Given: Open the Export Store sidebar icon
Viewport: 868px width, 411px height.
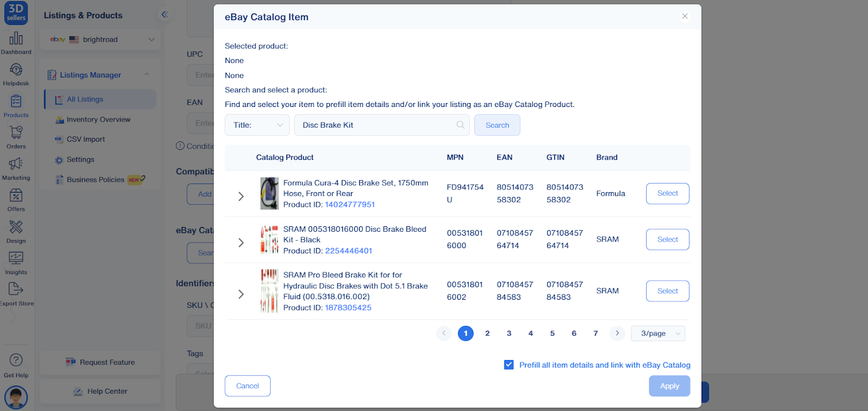Looking at the screenshot, I should [16, 295].
